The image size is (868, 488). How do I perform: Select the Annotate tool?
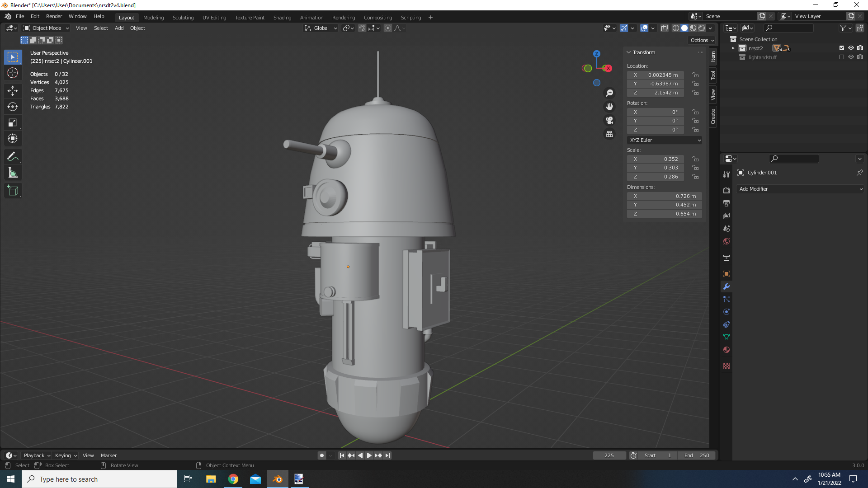[x=13, y=157]
